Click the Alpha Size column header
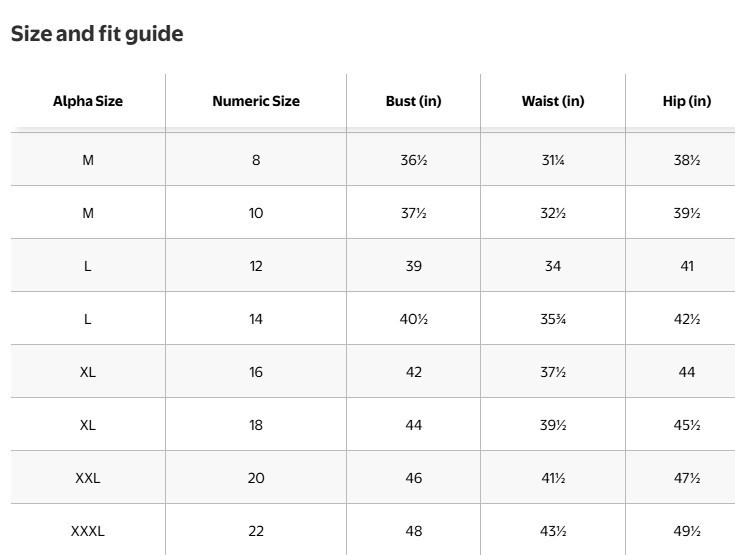 click(x=88, y=101)
